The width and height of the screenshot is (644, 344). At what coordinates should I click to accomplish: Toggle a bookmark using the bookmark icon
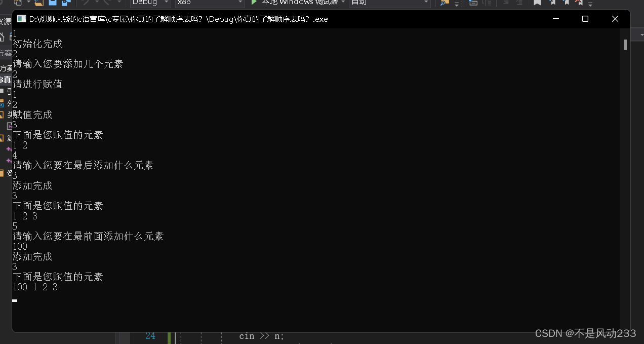537,3
